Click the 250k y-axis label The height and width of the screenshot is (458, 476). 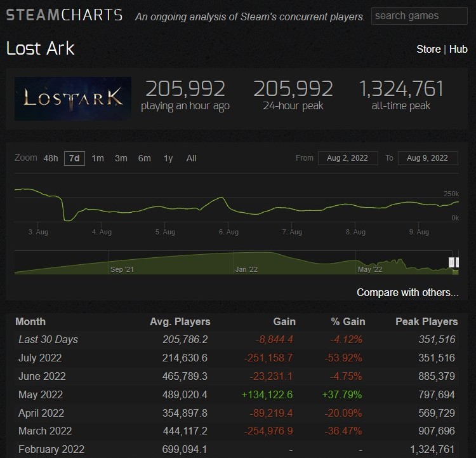click(451, 194)
